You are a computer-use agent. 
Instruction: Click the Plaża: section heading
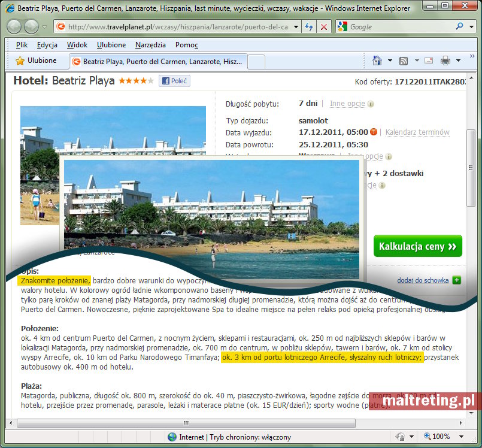tap(31, 386)
